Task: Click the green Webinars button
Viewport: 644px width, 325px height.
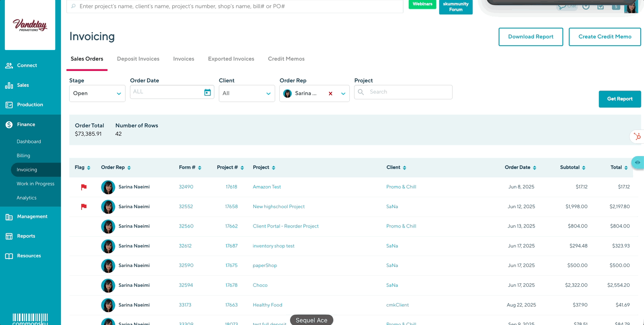Action: 422,4
